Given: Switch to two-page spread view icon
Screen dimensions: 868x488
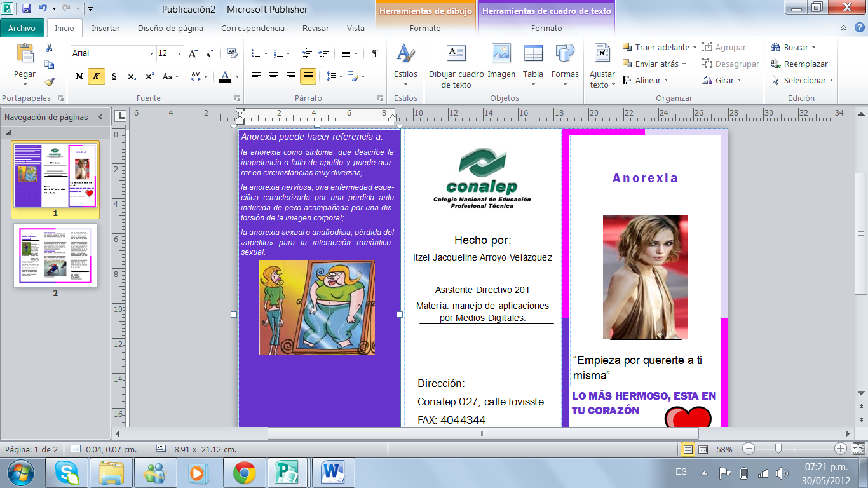Looking at the screenshot, I should (x=703, y=449).
